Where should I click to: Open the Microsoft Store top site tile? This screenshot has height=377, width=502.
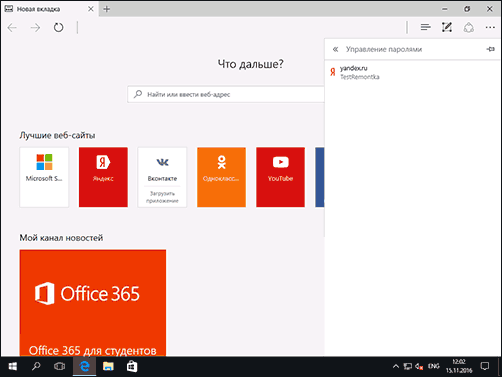(44, 177)
